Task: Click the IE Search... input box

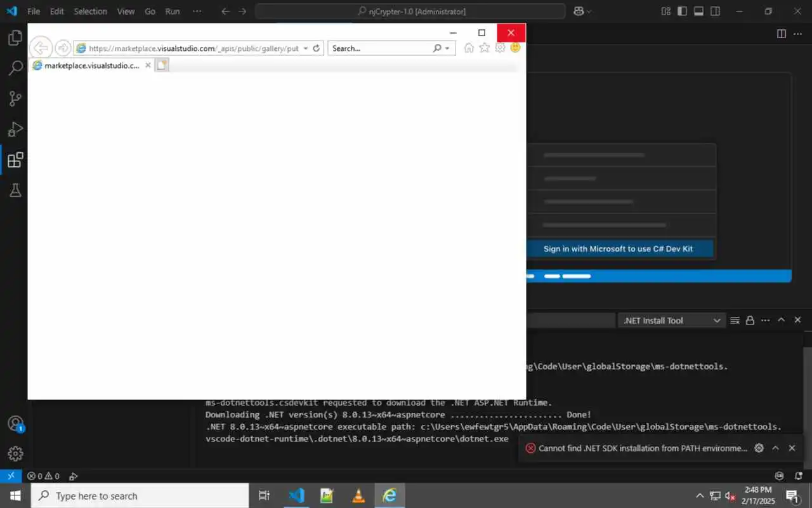Action: (x=379, y=48)
